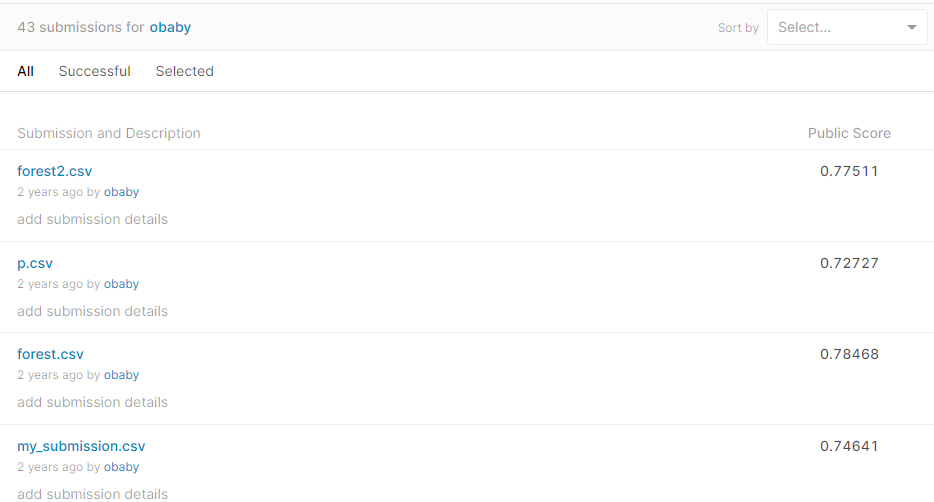Click the Sort by dropdown arrow icon
The height and width of the screenshot is (502, 934).
point(911,28)
